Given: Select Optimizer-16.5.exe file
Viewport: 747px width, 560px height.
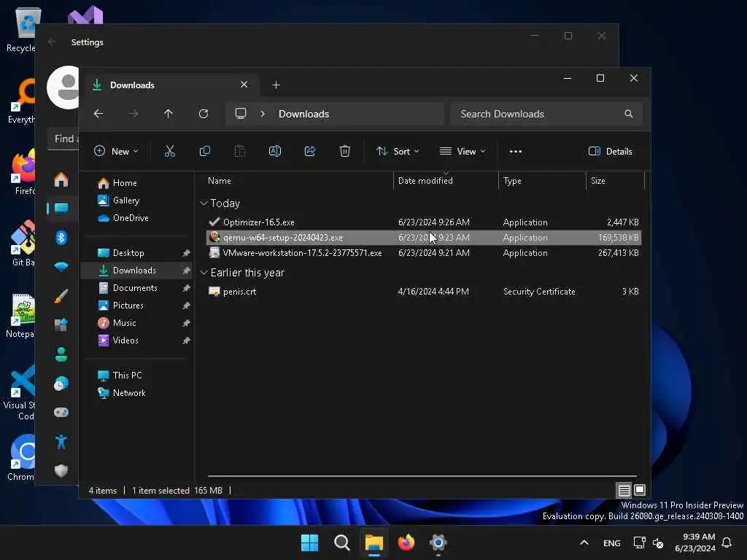Looking at the screenshot, I should pyautogui.click(x=424, y=222).
